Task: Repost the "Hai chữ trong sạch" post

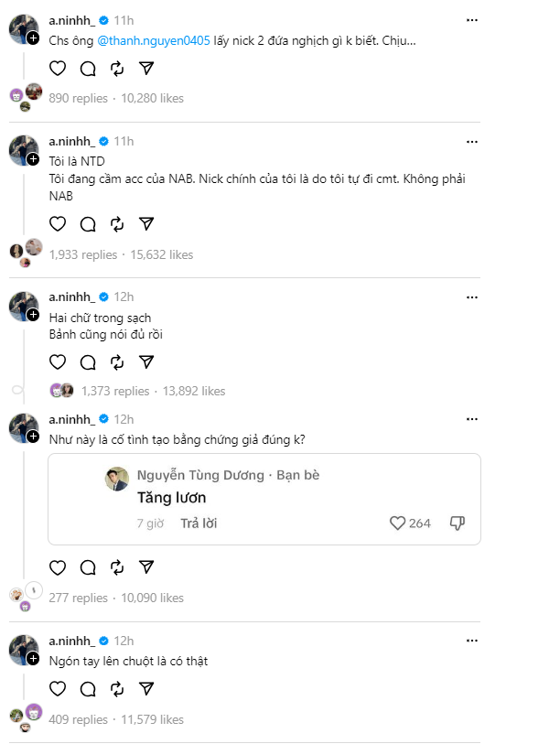Action: [x=117, y=361]
